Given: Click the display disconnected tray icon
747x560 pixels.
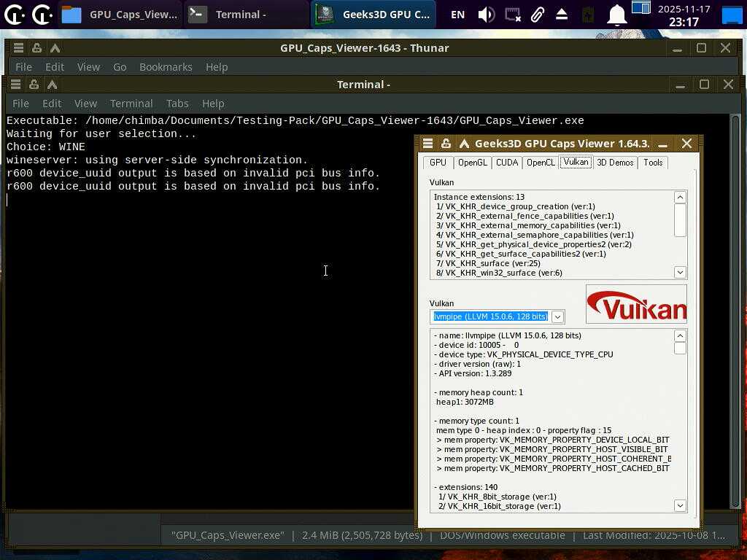Looking at the screenshot, I should [513, 15].
